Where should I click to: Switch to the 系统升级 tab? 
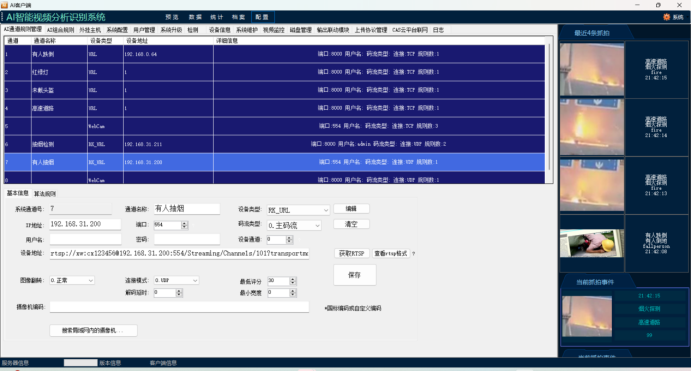coord(171,30)
